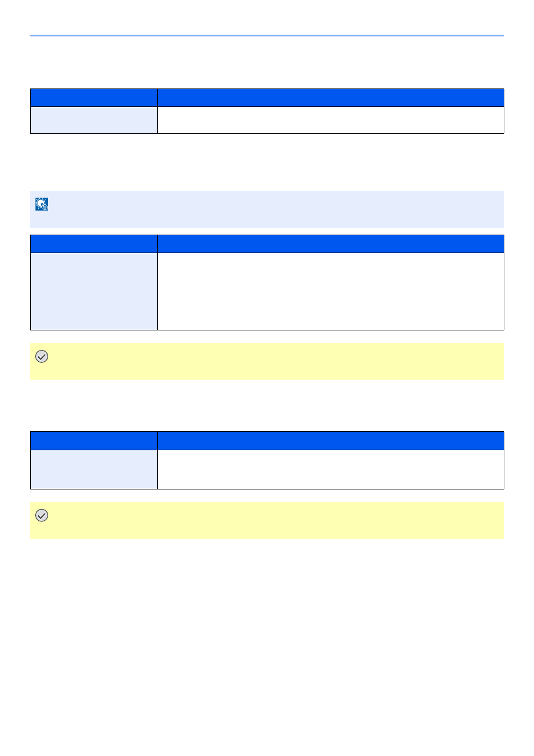
Task: Click wide blue header cell of the last table
Action: [331, 441]
